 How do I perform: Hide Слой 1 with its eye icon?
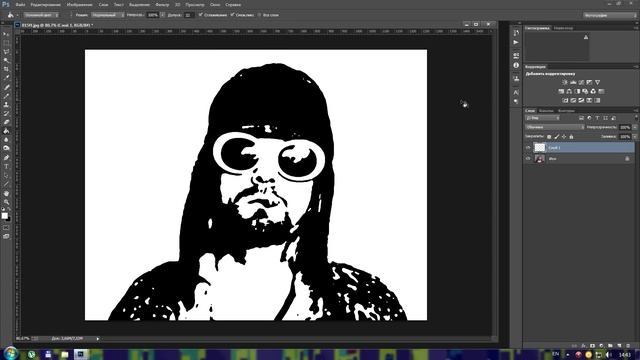(x=528, y=148)
